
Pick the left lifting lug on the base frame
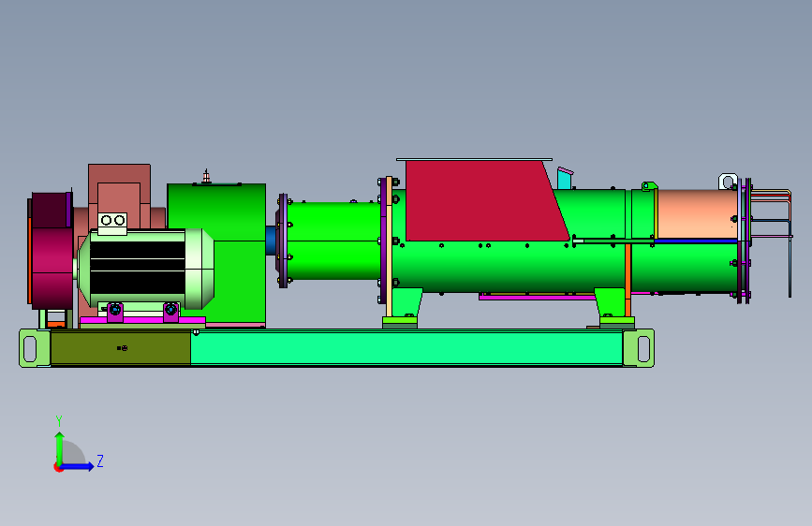[34, 348]
